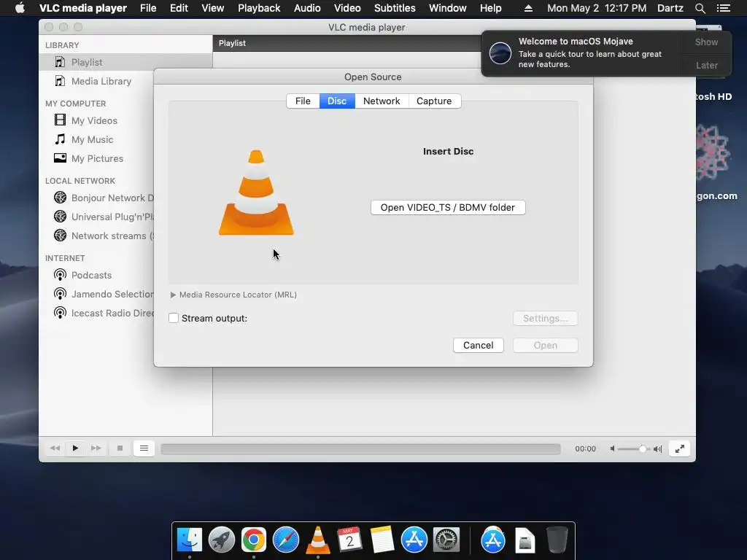
Task: Open Calendar from the Dock
Action: [x=349, y=540]
